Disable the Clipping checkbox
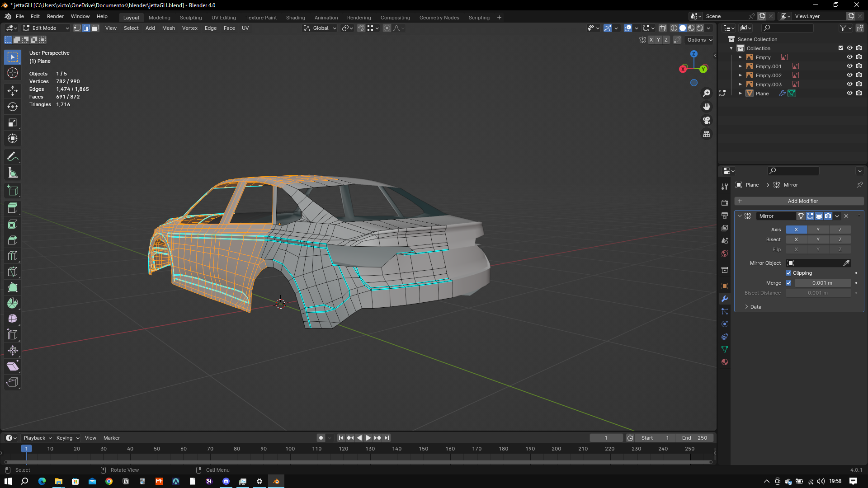The width and height of the screenshot is (868, 488). (x=788, y=273)
